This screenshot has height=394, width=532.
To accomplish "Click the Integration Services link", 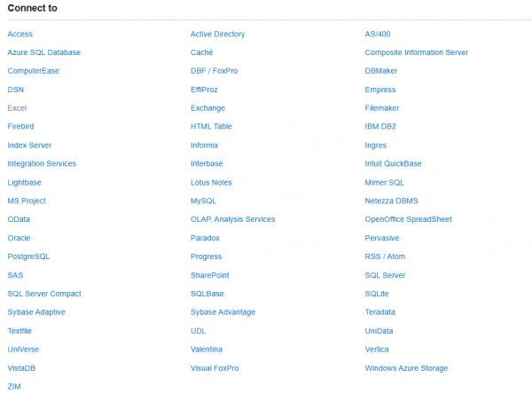I will (x=42, y=163).
